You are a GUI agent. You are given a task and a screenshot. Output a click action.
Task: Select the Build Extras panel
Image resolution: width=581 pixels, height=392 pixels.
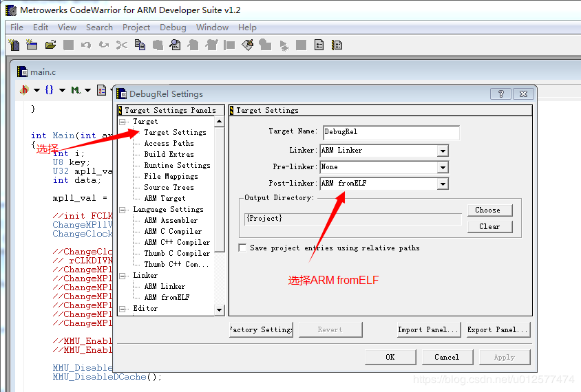pyautogui.click(x=169, y=154)
